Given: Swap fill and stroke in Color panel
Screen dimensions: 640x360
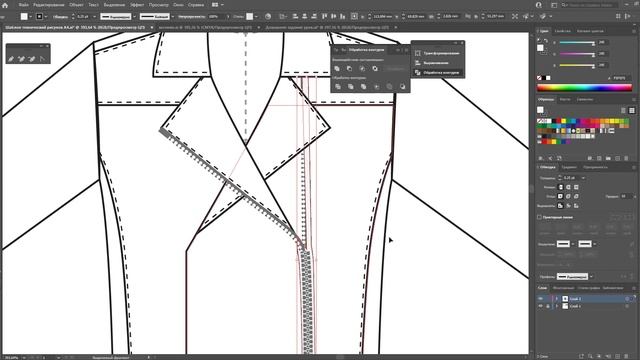Looking at the screenshot, I should (x=546, y=40).
